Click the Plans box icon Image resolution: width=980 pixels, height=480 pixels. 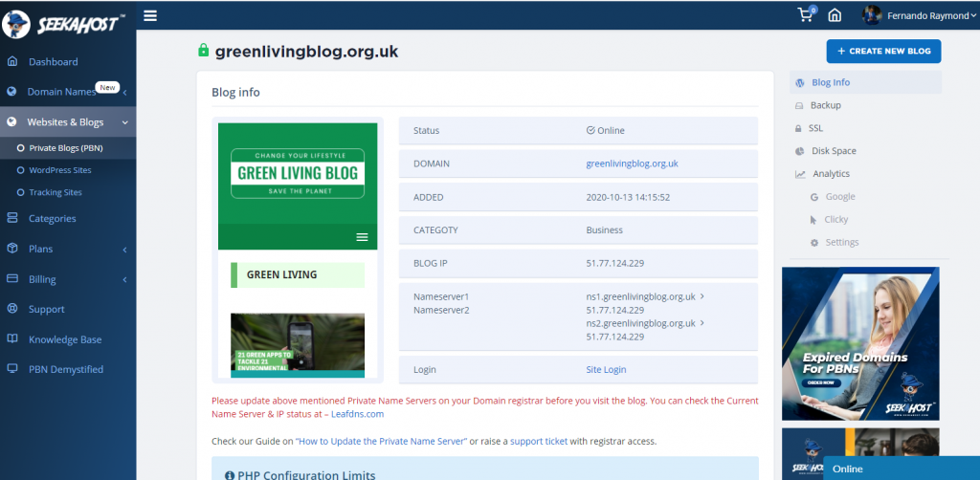[11, 249]
